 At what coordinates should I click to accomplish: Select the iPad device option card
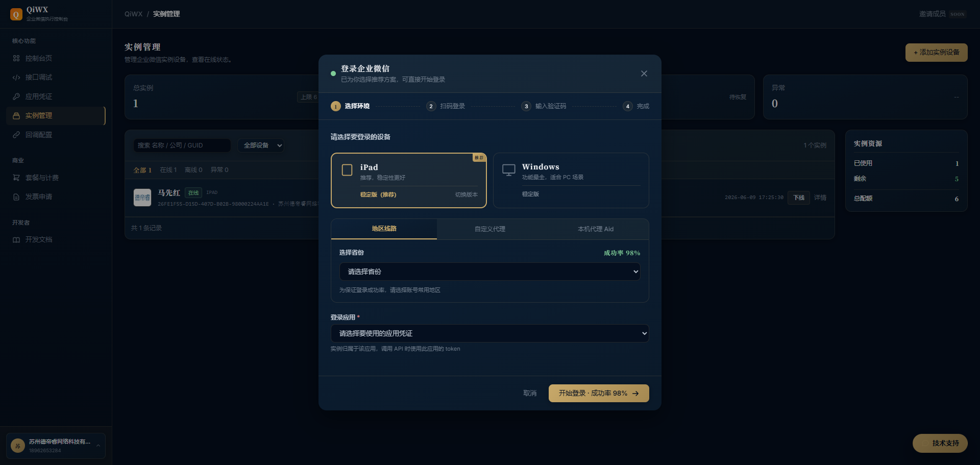pyautogui.click(x=409, y=181)
